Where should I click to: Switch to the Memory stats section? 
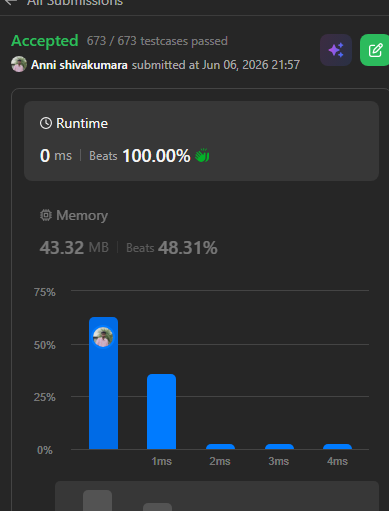pos(201,232)
